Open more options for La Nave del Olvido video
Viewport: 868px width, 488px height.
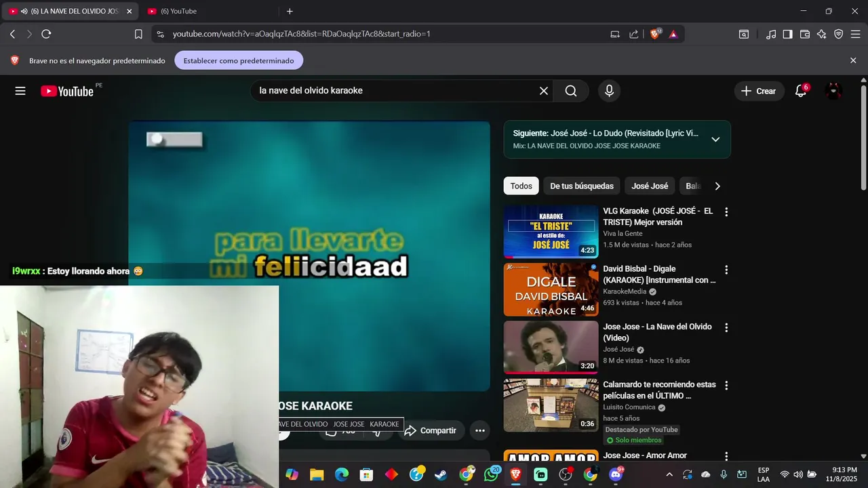[x=726, y=327]
